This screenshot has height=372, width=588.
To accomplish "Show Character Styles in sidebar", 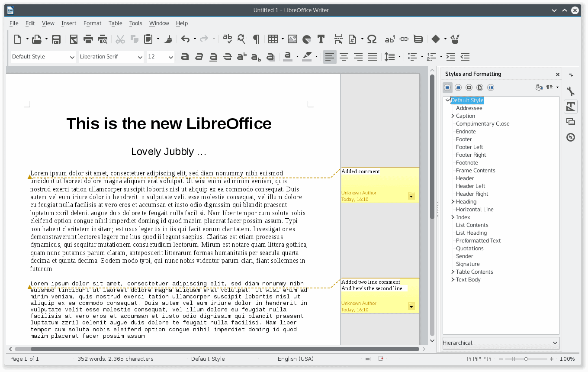I will pos(458,87).
